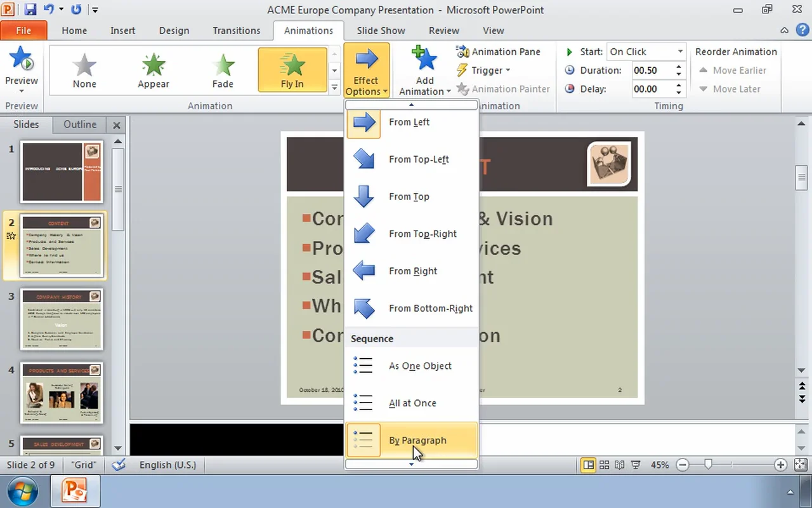Expand the animation gallery More arrow
Viewport: 812px width, 508px height.
[x=334, y=88]
